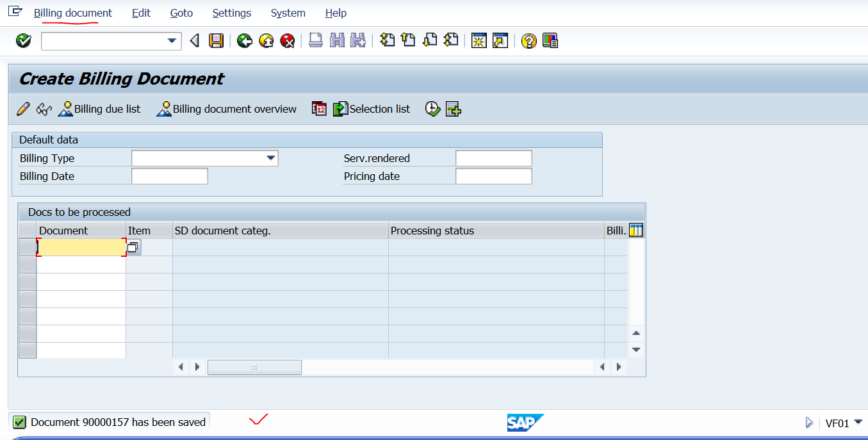Go back with the green arrow icon
The width and height of the screenshot is (868, 440).
244,40
